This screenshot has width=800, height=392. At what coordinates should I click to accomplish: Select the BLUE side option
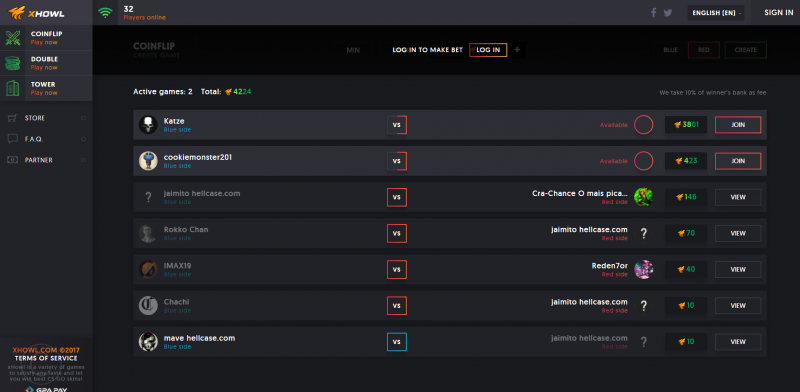coord(670,50)
